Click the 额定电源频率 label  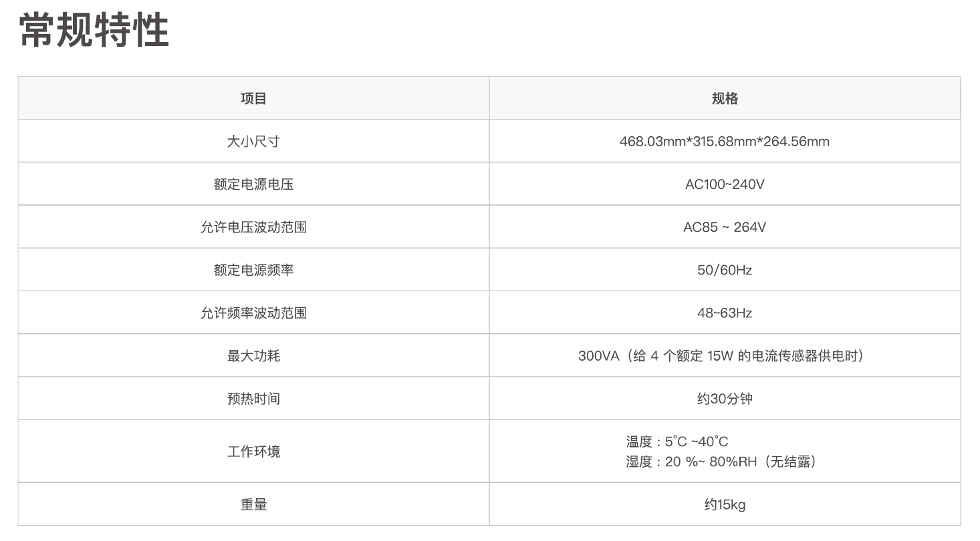point(253,269)
